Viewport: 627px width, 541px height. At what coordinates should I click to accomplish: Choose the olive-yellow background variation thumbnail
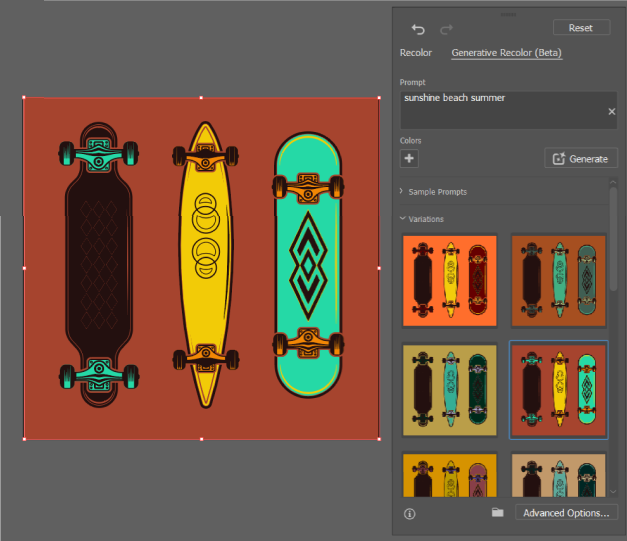click(x=451, y=390)
